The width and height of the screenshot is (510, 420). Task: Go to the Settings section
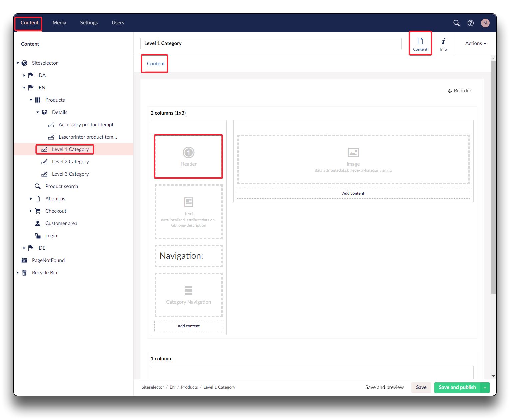[x=89, y=23]
